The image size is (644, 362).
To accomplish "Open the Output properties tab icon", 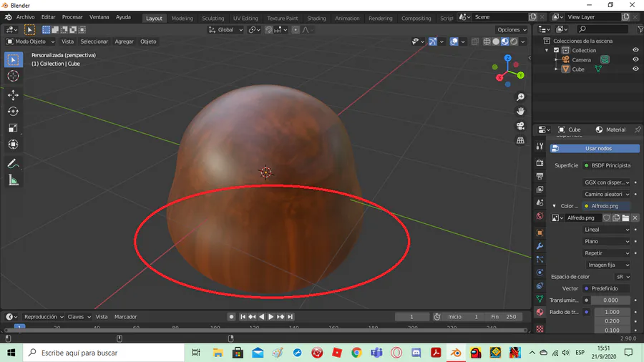I will [x=540, y=176].
